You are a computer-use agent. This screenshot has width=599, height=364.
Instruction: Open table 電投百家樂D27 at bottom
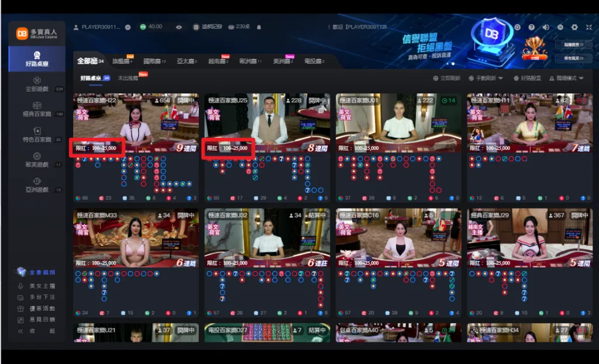[x=267, y=332]
